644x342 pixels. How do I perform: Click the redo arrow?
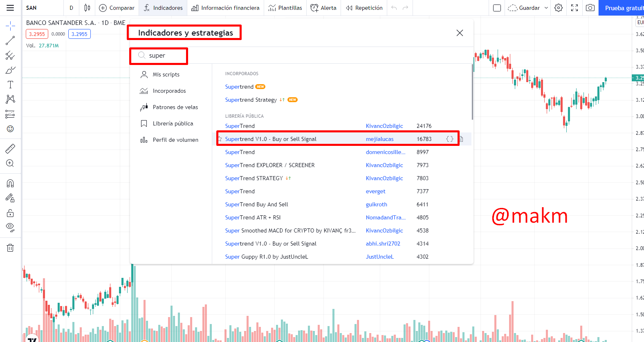pos(405,8)
